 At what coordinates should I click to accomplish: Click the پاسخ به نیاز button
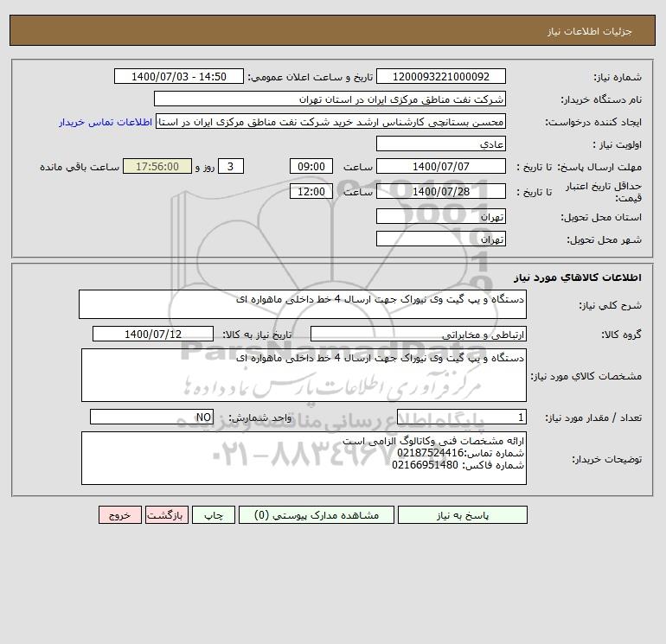coord(462,515)
